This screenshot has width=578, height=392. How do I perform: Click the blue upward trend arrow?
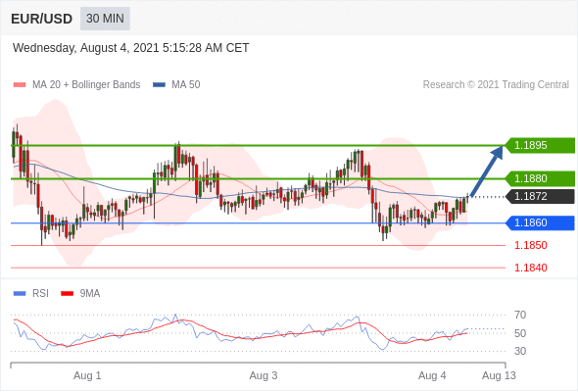coord(487,171)
